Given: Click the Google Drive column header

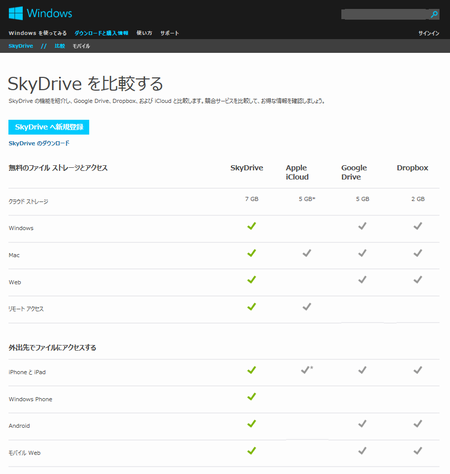Looking at the screenshot, I should (354, 172).
